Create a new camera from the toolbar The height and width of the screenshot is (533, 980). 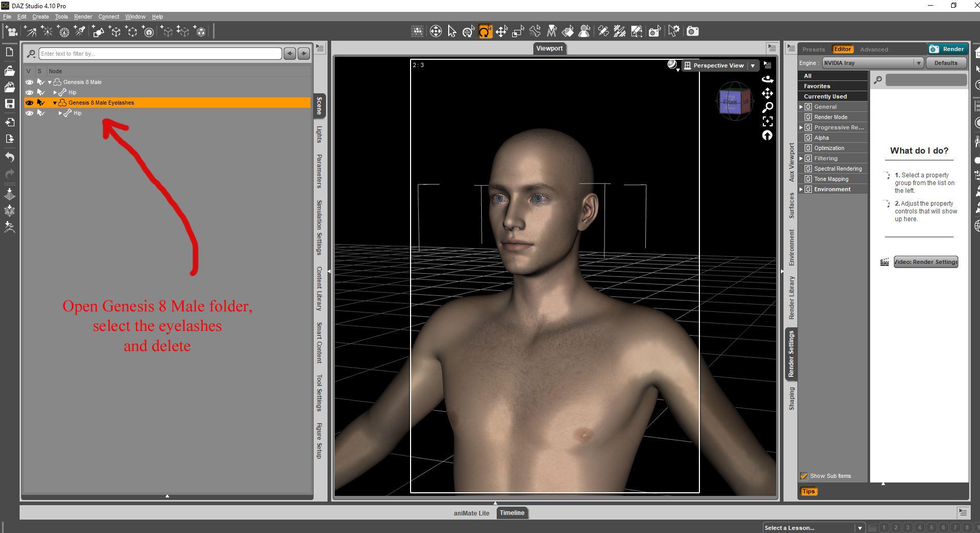click(x=11, y=31)
